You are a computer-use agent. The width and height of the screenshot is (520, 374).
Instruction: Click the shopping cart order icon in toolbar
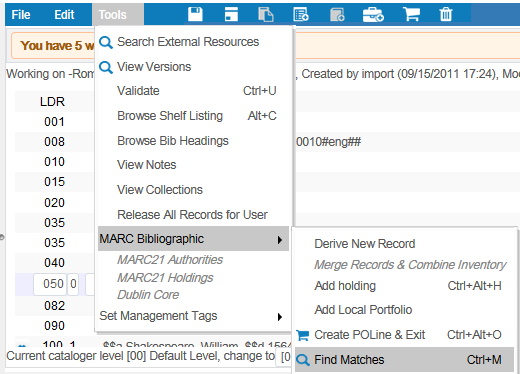point(412,14)
